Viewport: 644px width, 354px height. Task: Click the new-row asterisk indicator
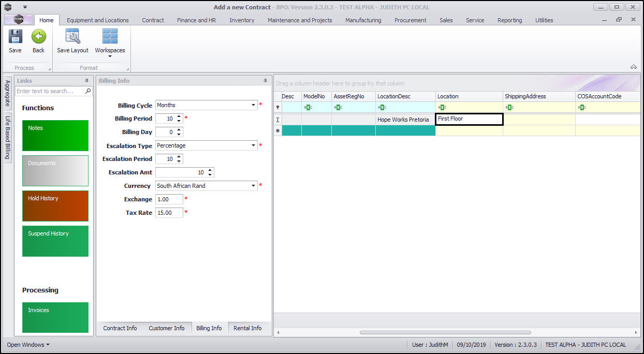click(277, 131)
